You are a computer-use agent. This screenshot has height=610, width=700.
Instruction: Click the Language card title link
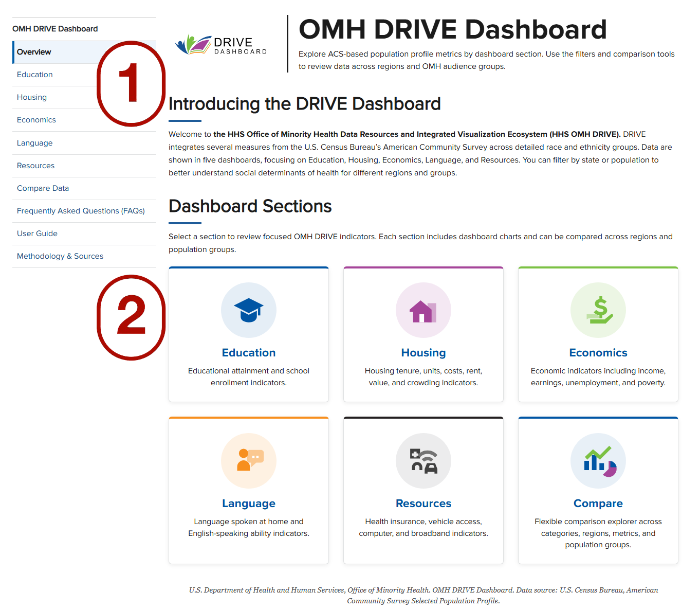click(249, 504)
